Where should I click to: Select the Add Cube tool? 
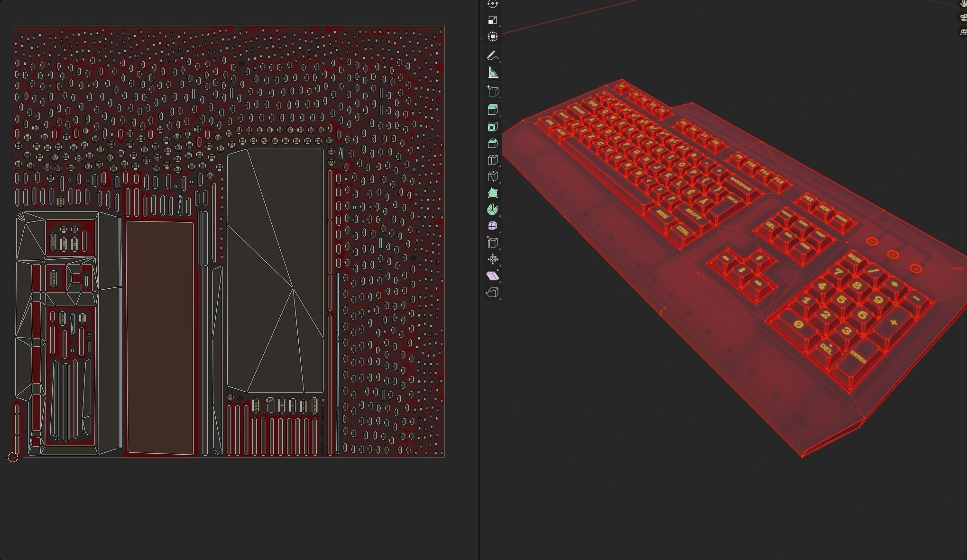pyautogui.click(x=493, y=91)
